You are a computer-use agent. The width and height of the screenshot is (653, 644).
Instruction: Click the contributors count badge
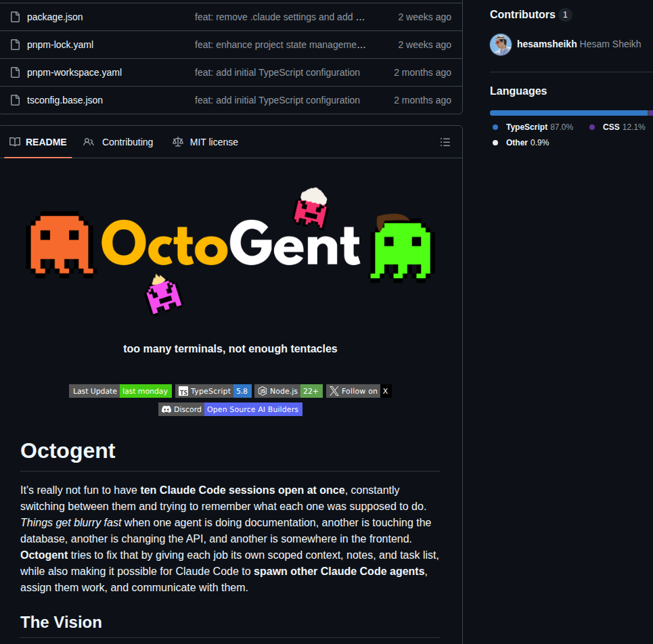click(x=565, y=15)
